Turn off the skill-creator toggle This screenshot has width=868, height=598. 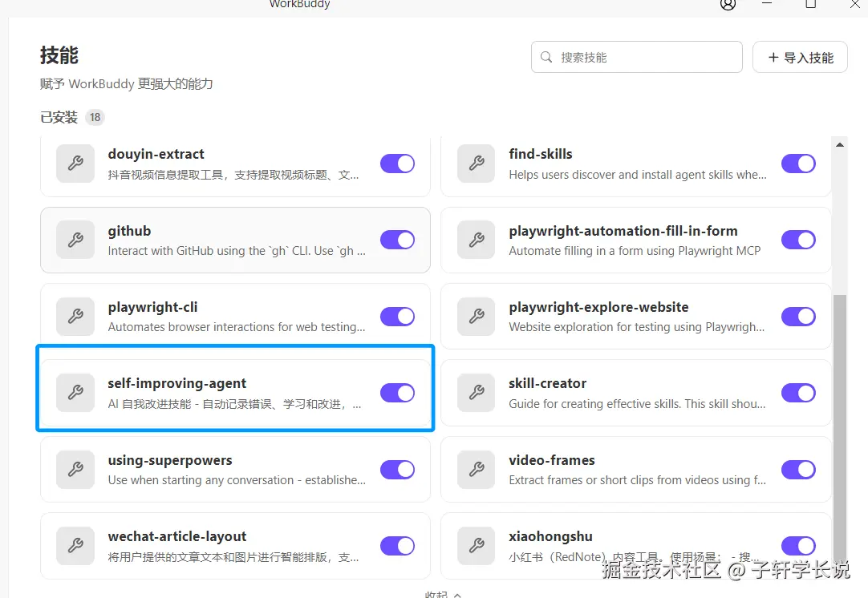(798, 393)
